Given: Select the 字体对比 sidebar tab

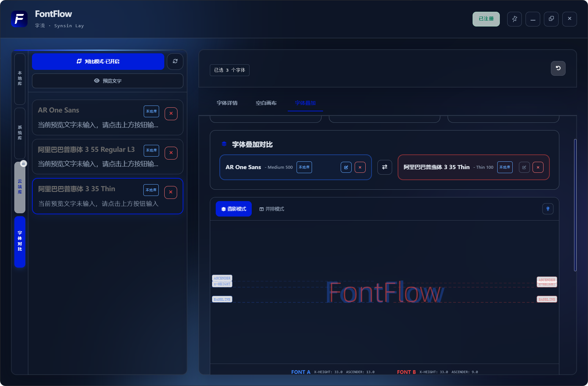Looking at the screenshot, I should pyautogui.click(x=20, y=242).
